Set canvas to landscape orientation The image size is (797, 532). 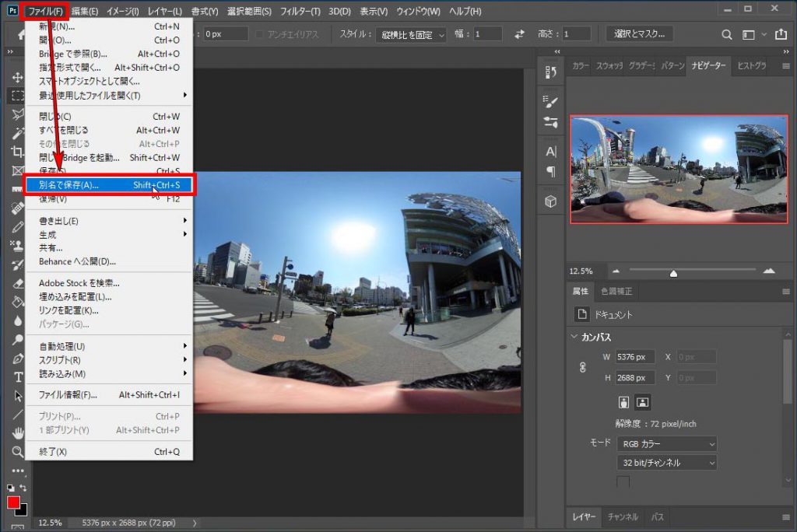(x=642, y=402)
